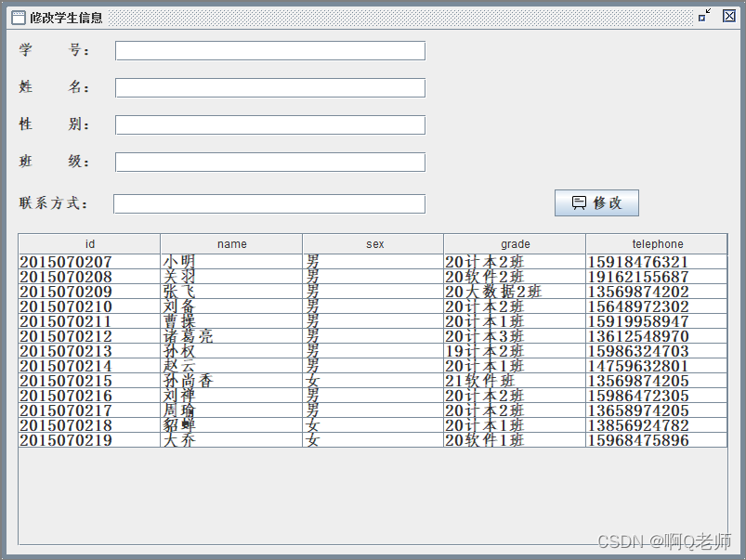Screen dimensions: 746x560
Task: Select id cell 2015070213
Action: (x=89, y=351)
